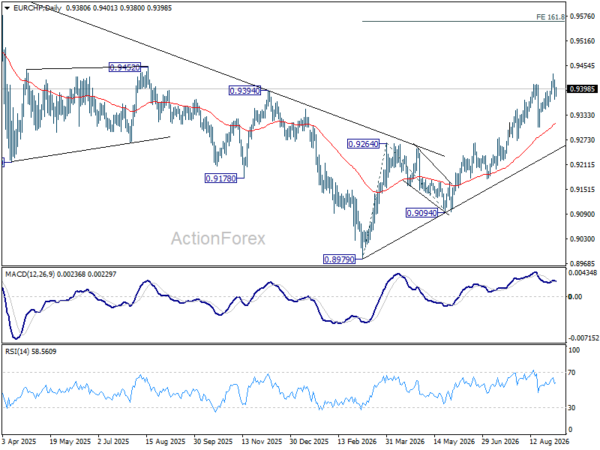The width and height of the screenshot is (600, 450).
Task: Click the 0.91780 price label
Action: pos(220,178)
